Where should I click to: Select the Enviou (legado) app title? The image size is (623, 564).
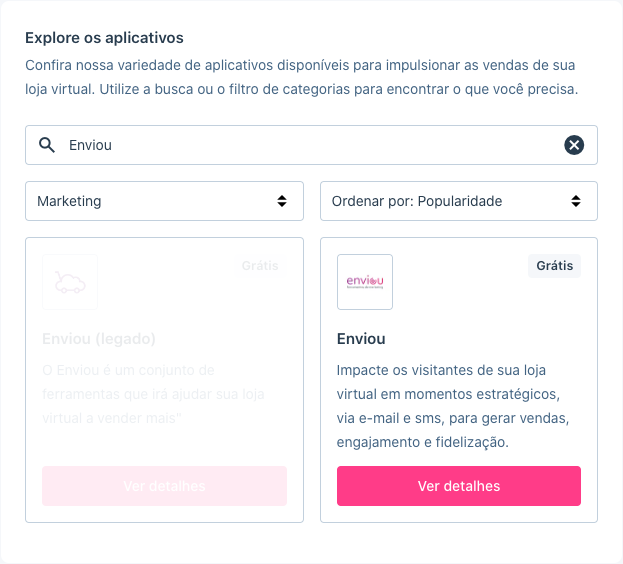click(x=99, y=339)
